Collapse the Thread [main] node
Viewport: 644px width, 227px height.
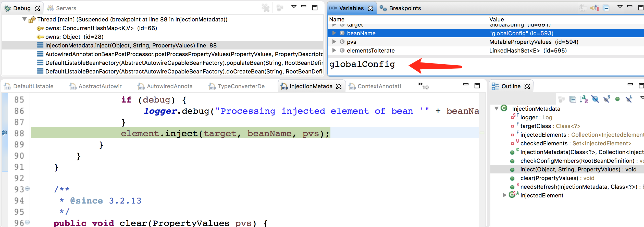[x=24, y=19]
